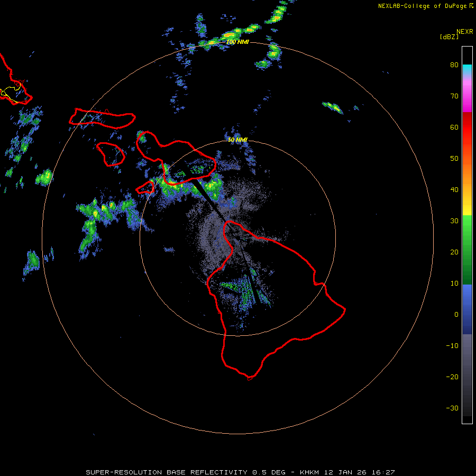
Task: Click the [dBZ] units label
Action: coord(449,37)
